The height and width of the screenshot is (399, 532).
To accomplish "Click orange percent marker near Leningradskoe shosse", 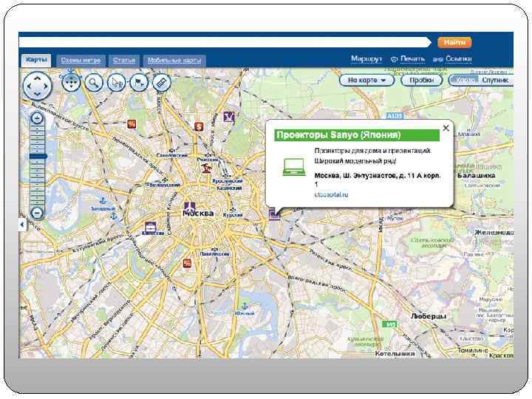I will point(132,124).
